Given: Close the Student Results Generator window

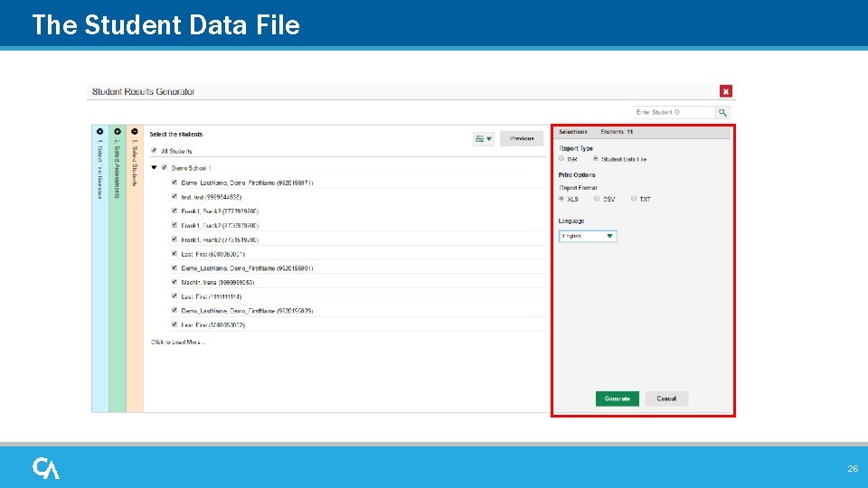Looking at the screenshot, I should pos(726,91).
